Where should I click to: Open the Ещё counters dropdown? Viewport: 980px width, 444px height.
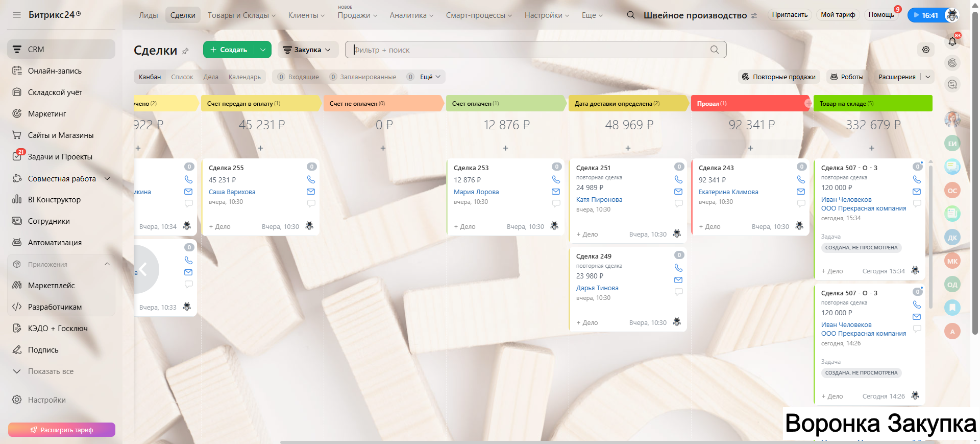(x=430, y=77)
